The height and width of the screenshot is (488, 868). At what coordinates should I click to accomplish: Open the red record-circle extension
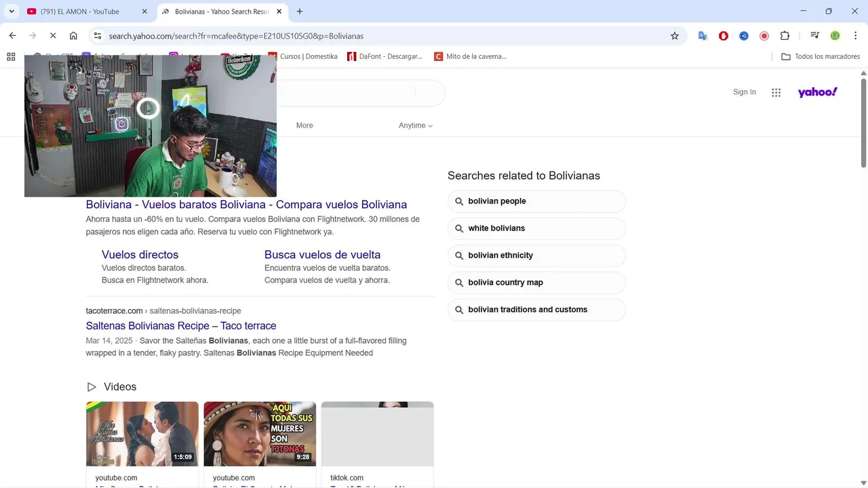[764, 36]
